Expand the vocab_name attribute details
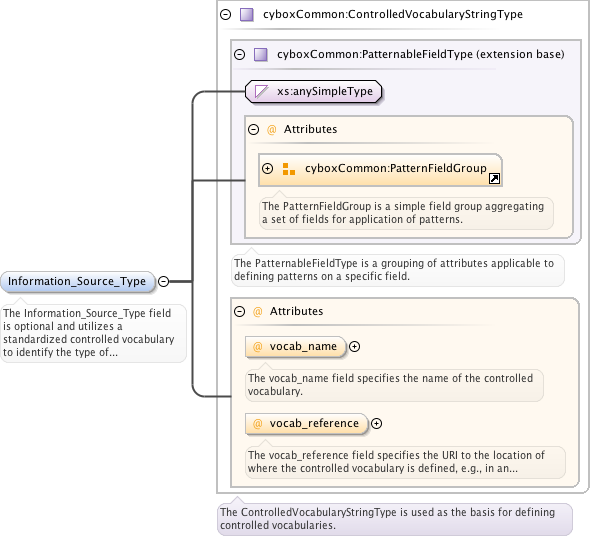Screen dimensions: 591x539 (354, 346)
